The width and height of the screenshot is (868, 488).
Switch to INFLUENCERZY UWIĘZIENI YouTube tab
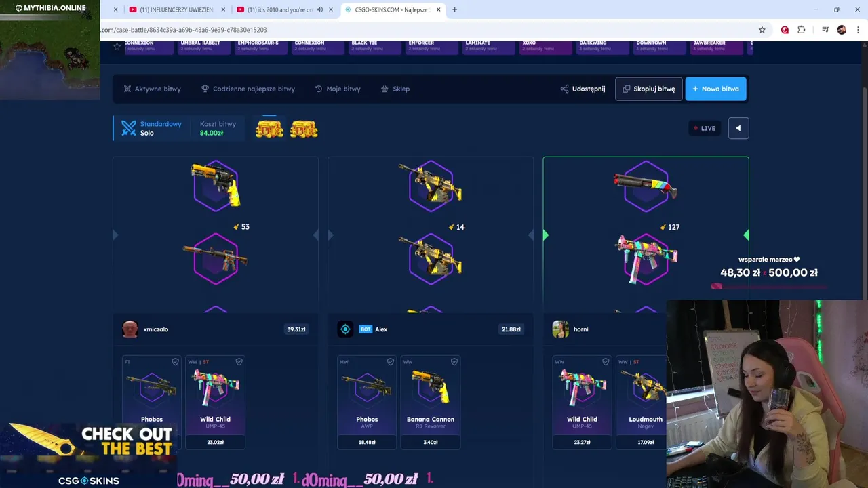(x=176, y=9)
